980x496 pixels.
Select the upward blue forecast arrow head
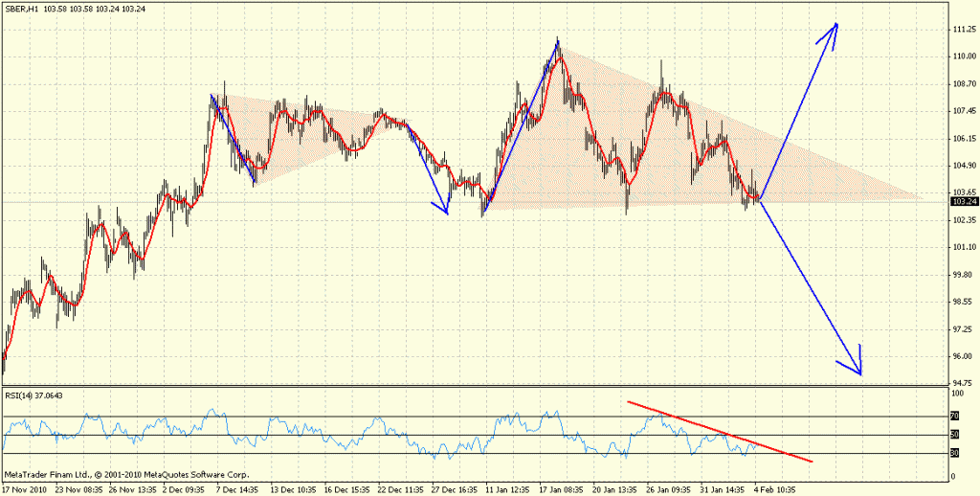tap(834, 28)
